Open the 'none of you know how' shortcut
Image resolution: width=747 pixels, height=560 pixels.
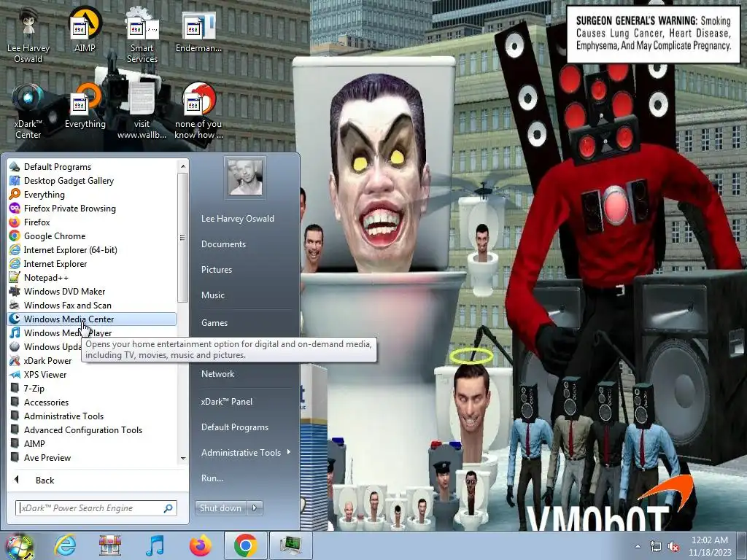198,112
